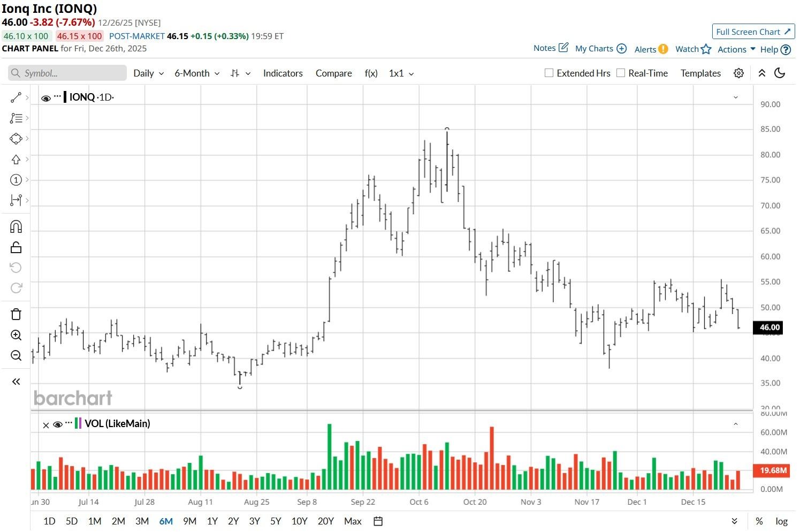Click the Notes link

(x=544, y=48)
